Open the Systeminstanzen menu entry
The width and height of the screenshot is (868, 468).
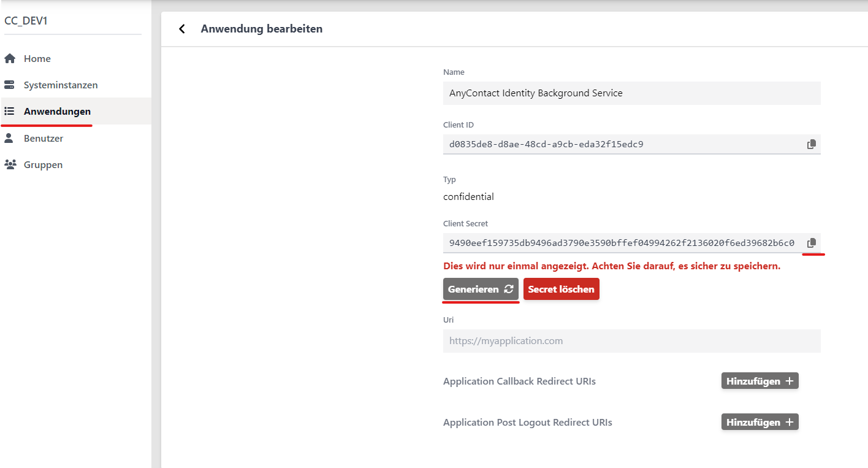[61, 85]
